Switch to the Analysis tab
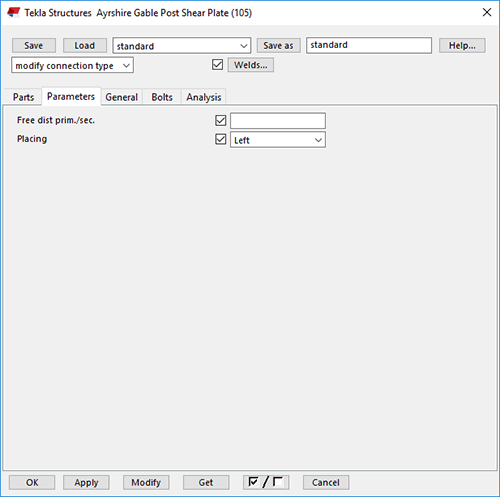 pos(204,97)
